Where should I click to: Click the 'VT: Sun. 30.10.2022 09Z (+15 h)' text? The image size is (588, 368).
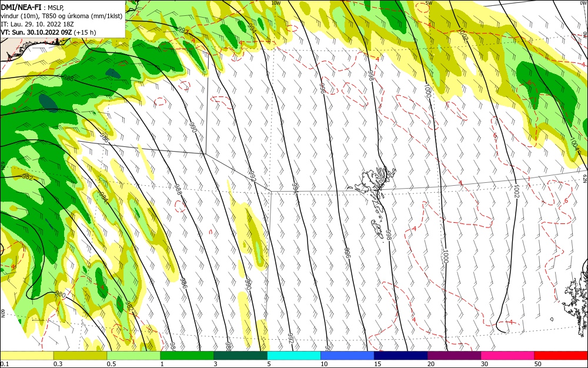pyautogui.click(x=48, y=32)
